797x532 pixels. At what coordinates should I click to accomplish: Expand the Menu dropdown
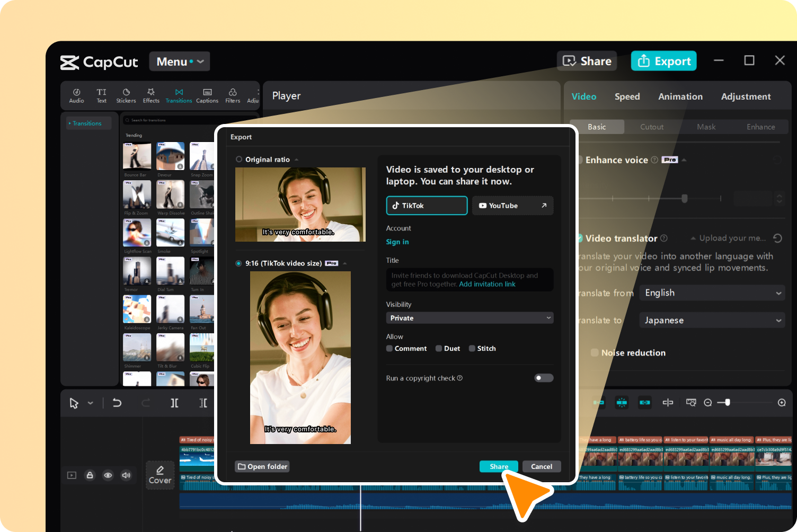(x=180, y=61)
